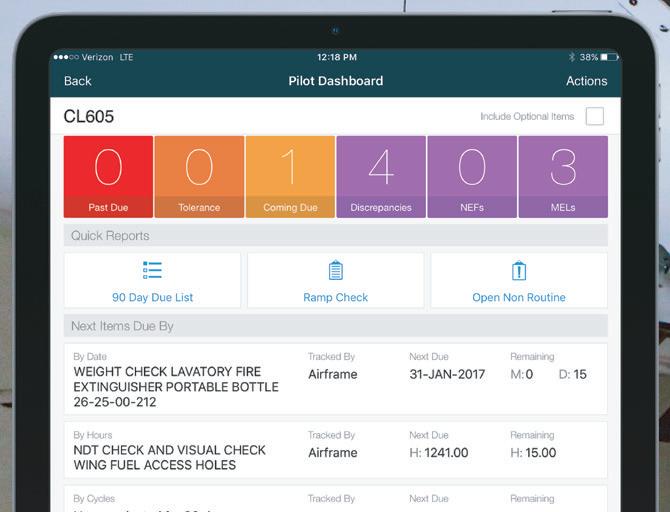Open the Tolerance orange tile
The width and height of the screenshot is (670, 512).
click(199, 177)
